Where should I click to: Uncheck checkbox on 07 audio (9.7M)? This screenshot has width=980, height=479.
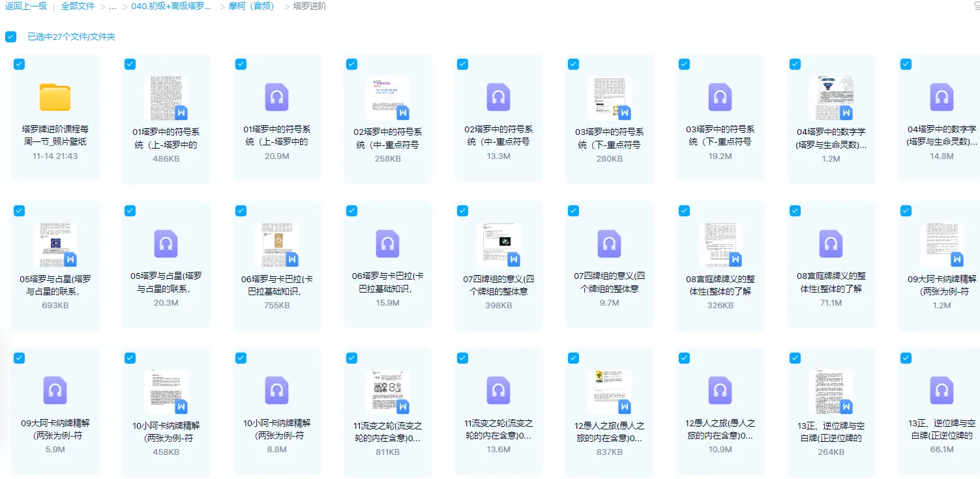tap(573, 210)
